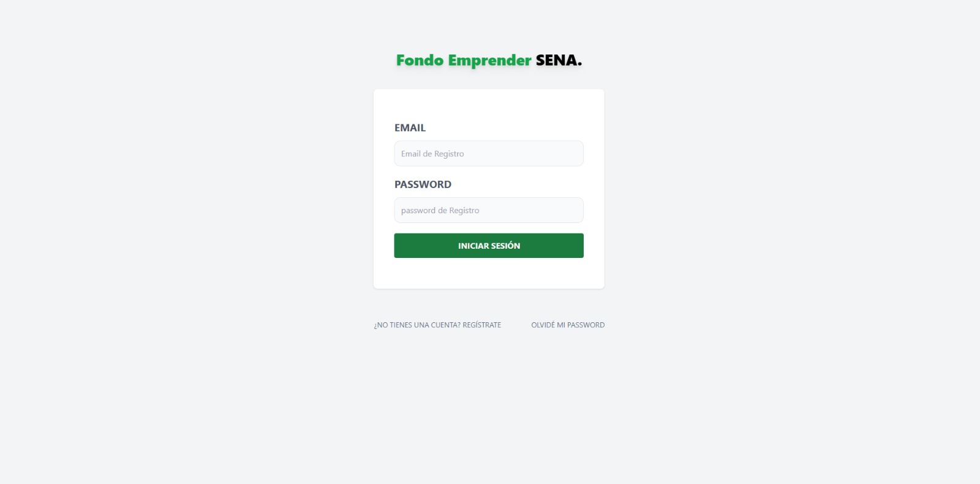The height and width of the screenshot is (484, 980).
Task: Click the login button labeled INICIAR SESIÓN
Action: point(488,245)
